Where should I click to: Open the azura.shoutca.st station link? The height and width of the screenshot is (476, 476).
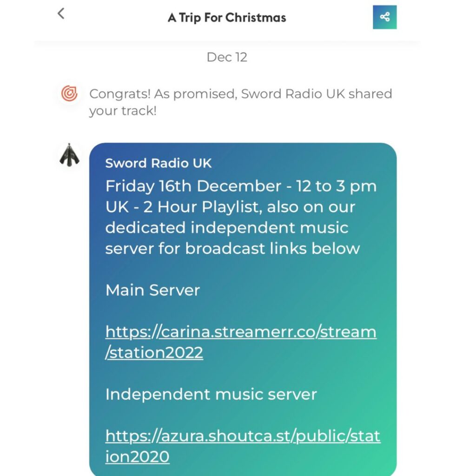tap(243, 446)
